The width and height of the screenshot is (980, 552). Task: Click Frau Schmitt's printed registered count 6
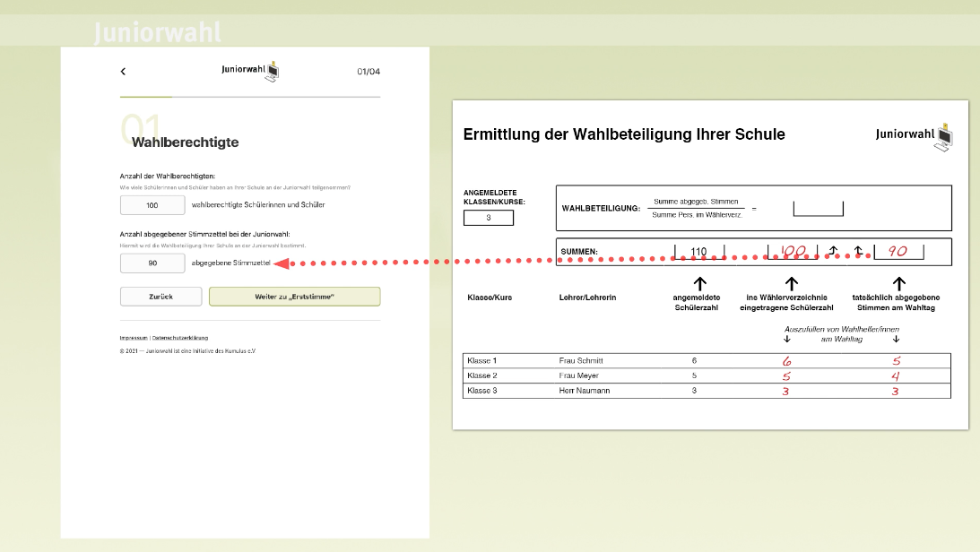click(694, 361)
